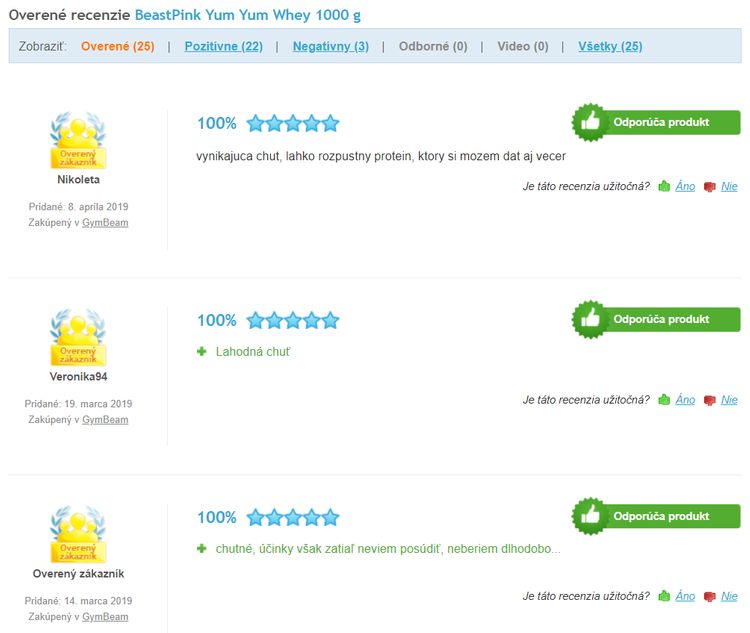Select Odborné (0) filter
Viewport: 750px width, 633px height.
(x=433, y=46)
